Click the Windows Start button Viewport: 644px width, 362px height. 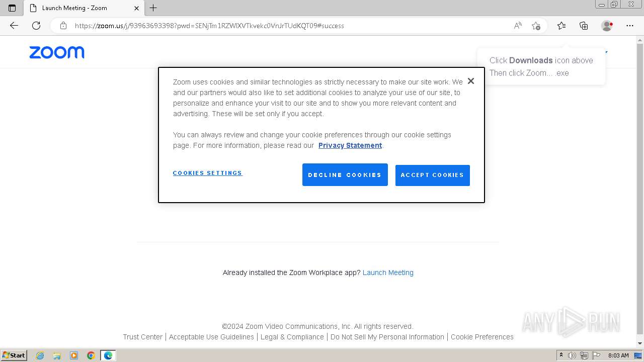tap(14, 355)
